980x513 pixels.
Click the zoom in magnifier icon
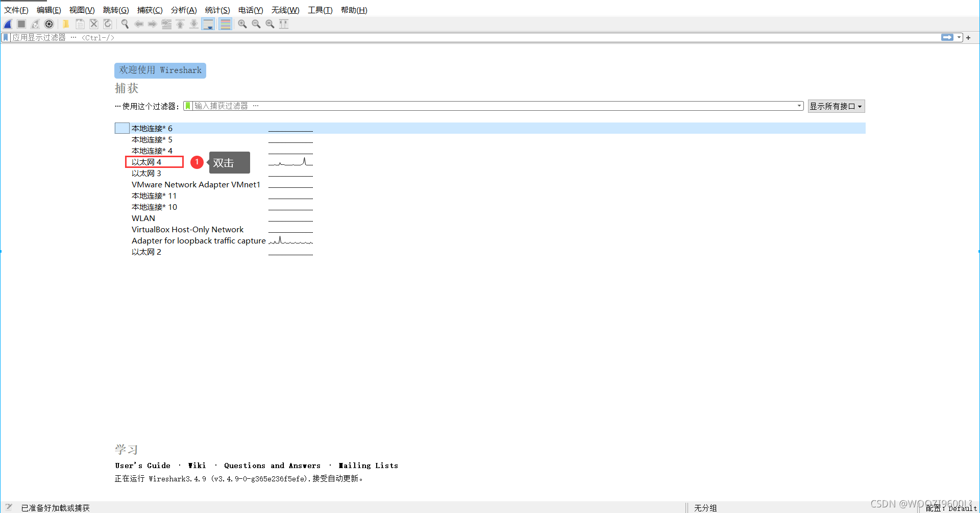(242, 24)
